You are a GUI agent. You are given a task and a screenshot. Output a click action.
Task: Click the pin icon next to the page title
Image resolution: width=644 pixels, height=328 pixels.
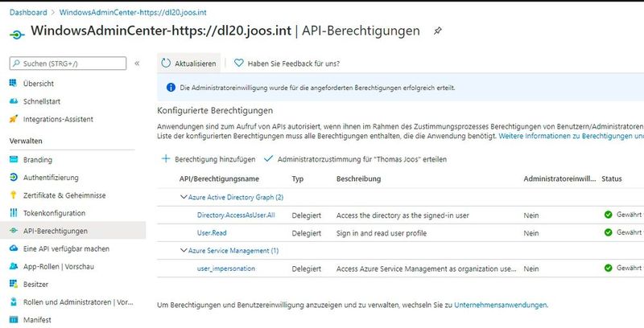pos(438,31)
